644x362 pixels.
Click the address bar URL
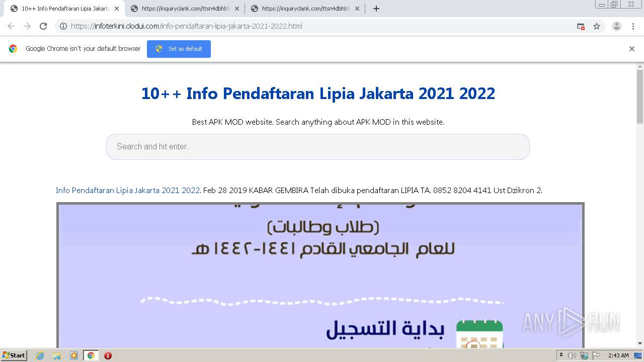coord(187,26)
